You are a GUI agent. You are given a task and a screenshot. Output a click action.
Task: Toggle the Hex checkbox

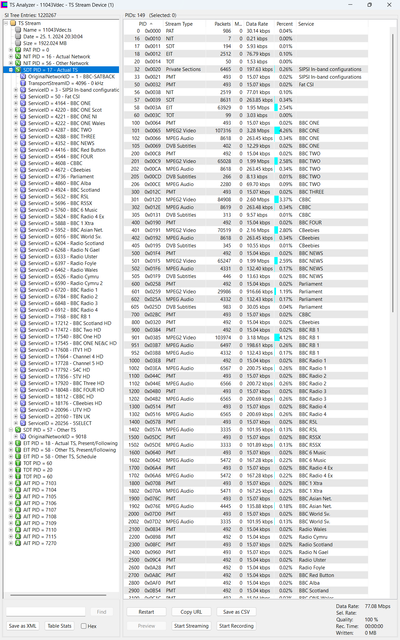click(x=83, y=626)
